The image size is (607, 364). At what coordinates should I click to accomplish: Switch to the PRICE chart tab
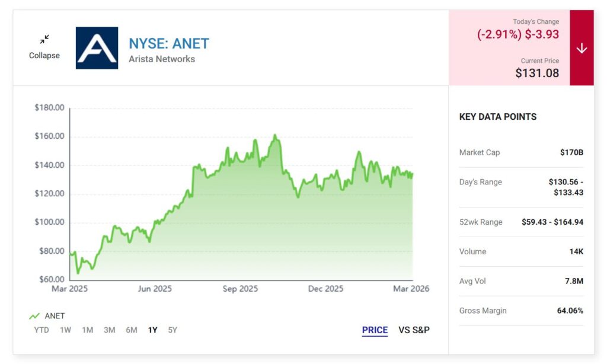coord(375,330)
